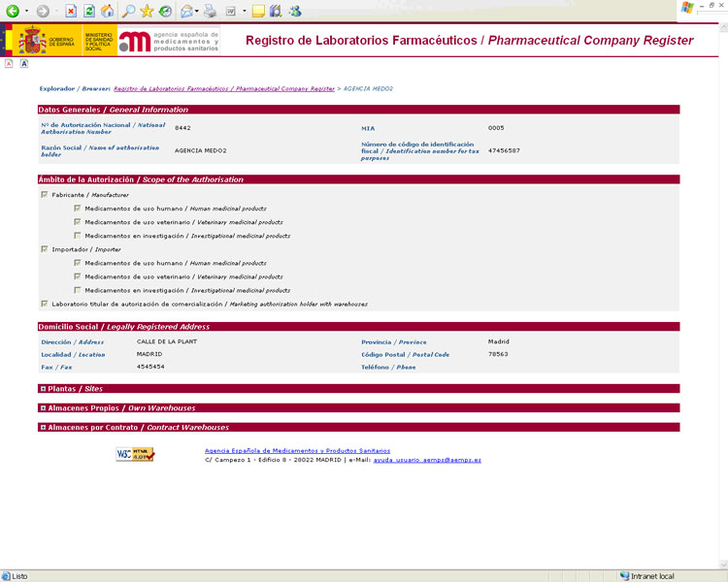Viewport: 728px width, 582px height.
Task: Click the authorisation number value 8442
Action: click(x=182, y=128)
